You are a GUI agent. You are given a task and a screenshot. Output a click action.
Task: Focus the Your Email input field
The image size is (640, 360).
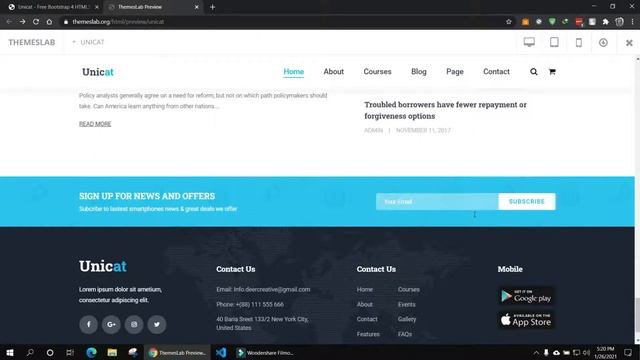click(x=437, y=202)
